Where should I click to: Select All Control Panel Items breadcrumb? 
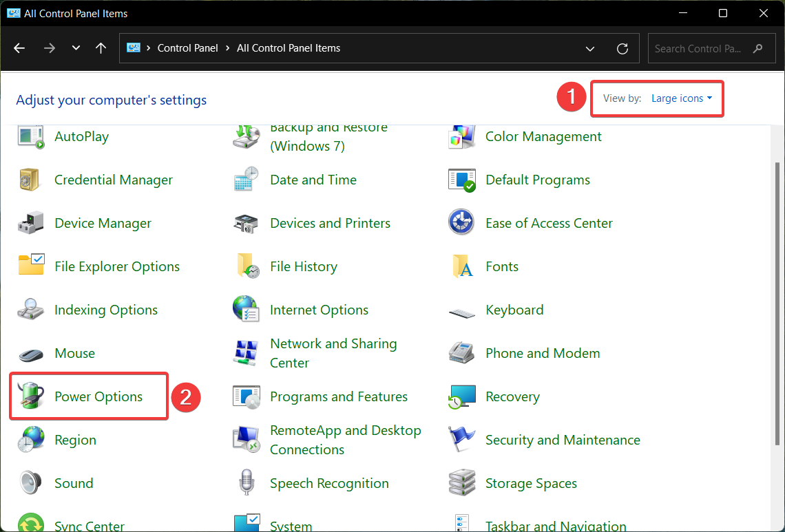(x=289, y=48)
